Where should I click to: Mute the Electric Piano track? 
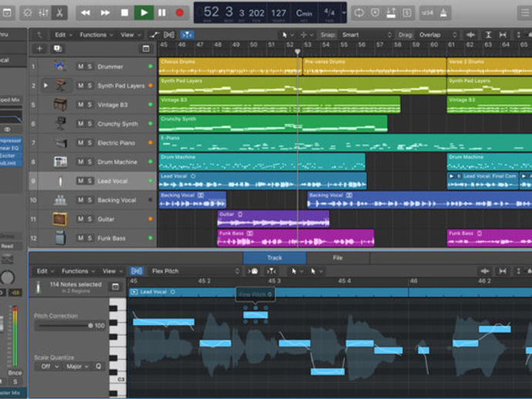click(x=80, y=143)
